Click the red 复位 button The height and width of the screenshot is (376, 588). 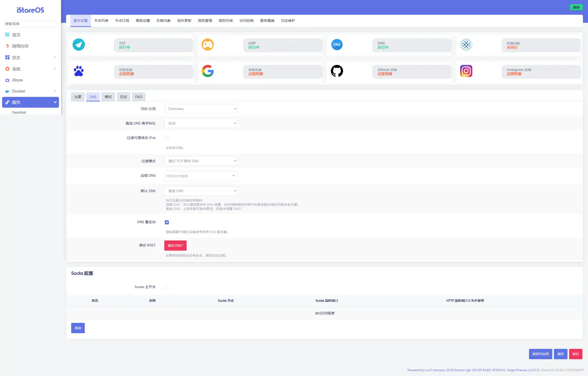[x=576, y=354]
